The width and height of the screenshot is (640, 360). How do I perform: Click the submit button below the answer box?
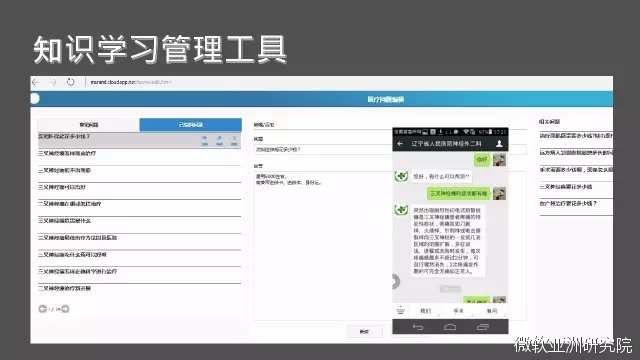coord(365,331)
